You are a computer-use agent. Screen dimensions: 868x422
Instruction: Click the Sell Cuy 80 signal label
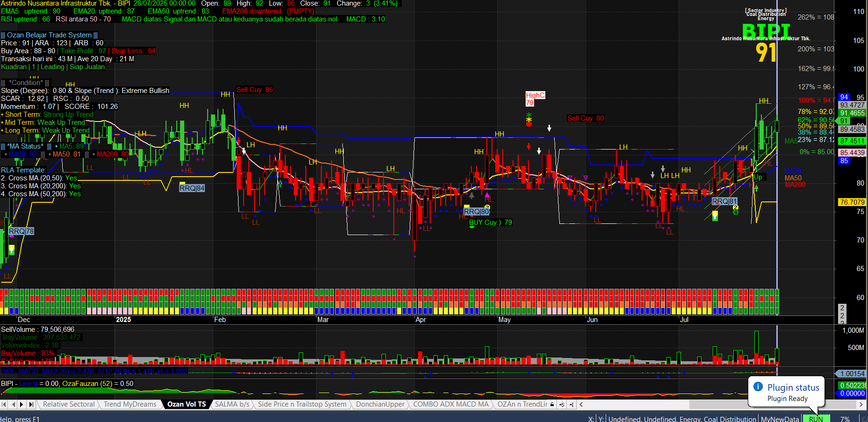[x=586, y=118]
